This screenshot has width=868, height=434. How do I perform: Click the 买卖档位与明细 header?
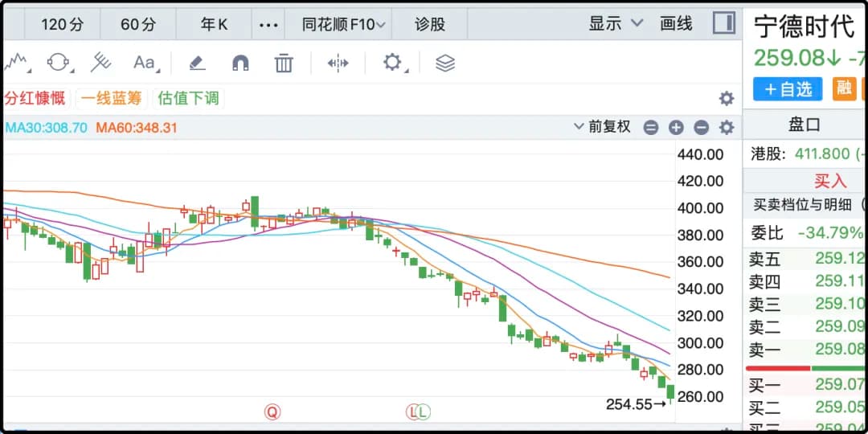click(801, 206)
